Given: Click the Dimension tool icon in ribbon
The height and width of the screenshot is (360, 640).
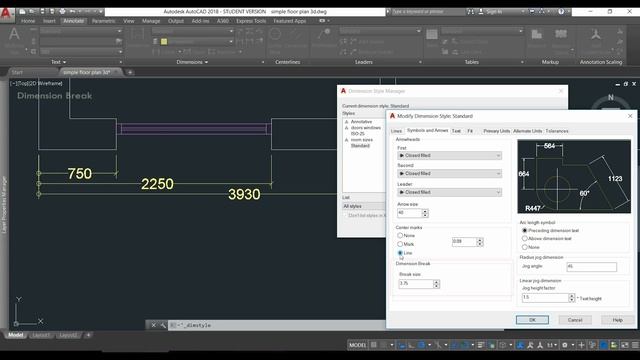Looking at the screenshot, I should point(137,35).
